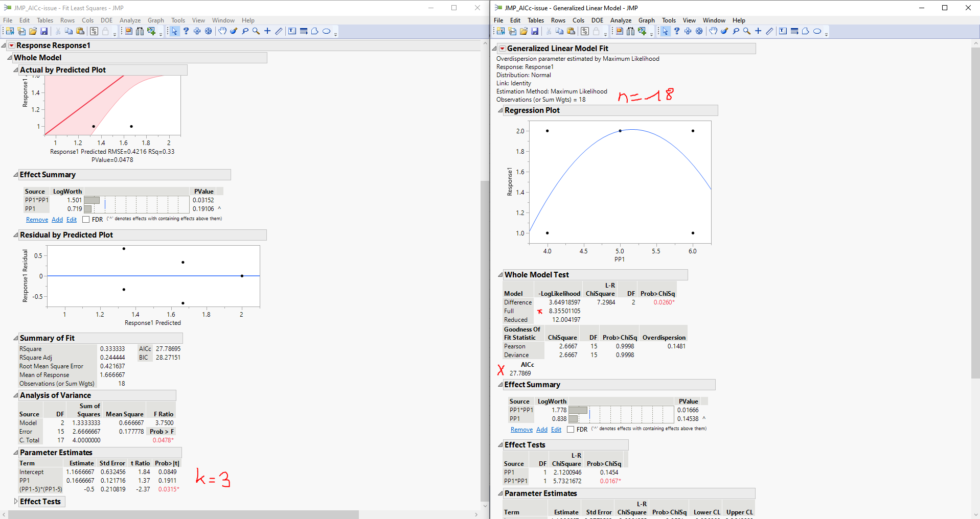Viewport: 980px width, 519px height.
Task: Select the Lasso tool in Fit Least Squares window
Action: [x=245, y=31]
